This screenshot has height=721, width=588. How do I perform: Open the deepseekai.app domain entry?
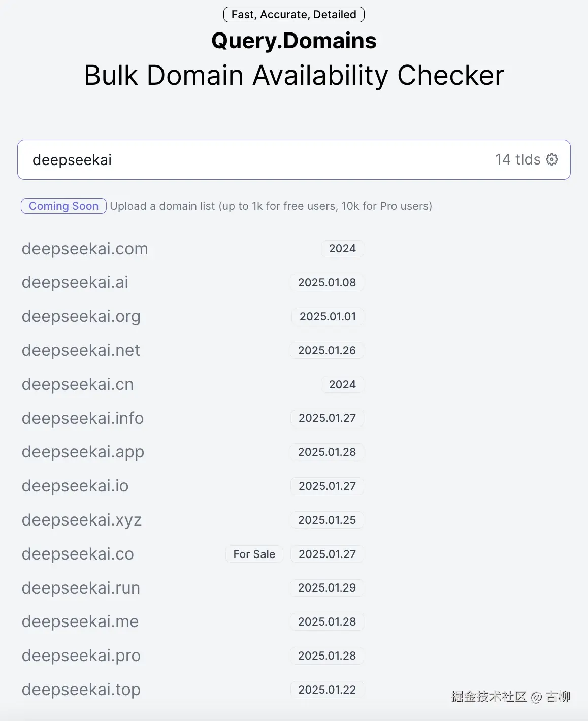point(83,452)
